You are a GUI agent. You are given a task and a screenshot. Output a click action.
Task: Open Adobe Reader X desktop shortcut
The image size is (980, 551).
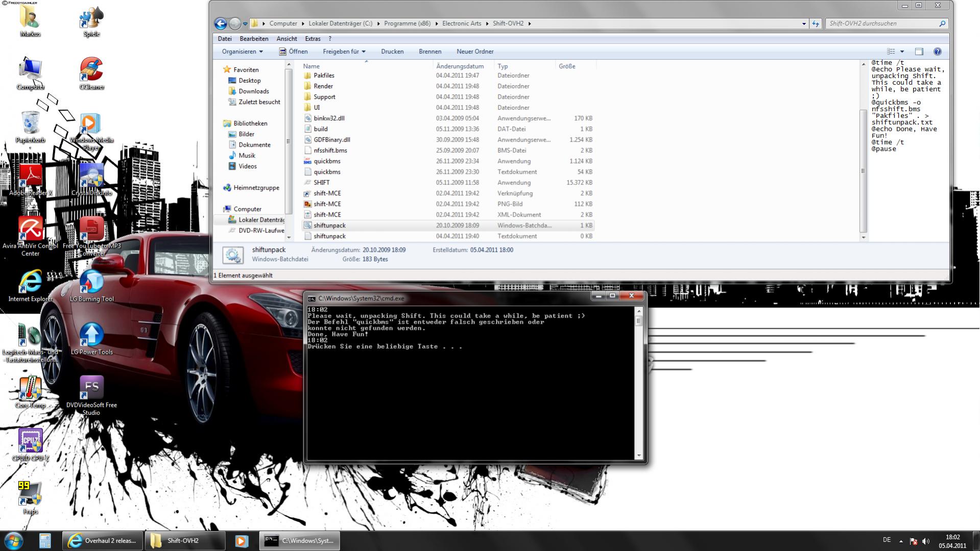[x=30, y=180]
